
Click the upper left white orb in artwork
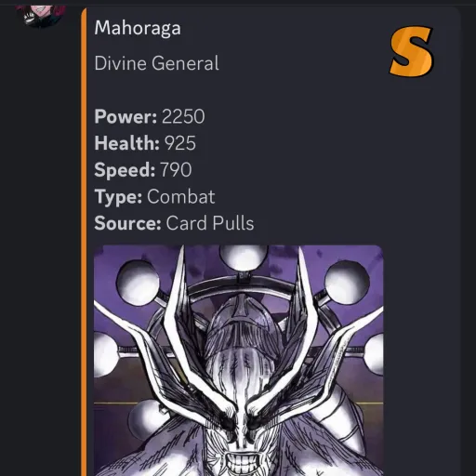click(x=138, y=281)
